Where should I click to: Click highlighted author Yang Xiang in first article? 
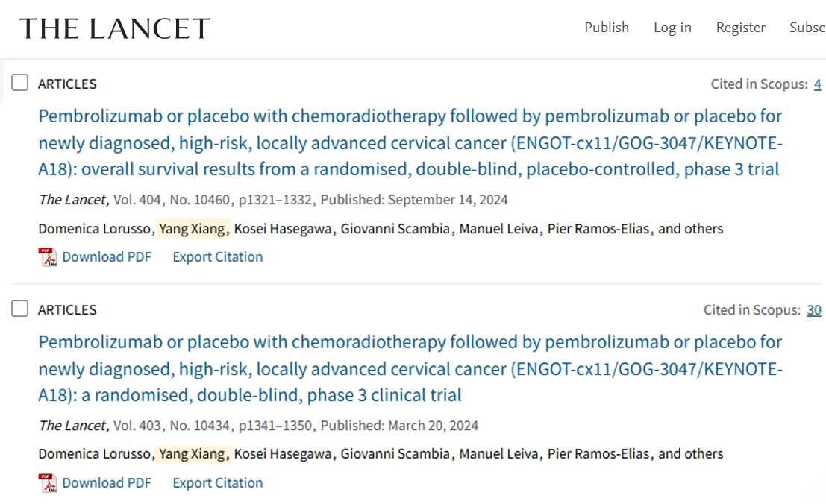[192, 229]
